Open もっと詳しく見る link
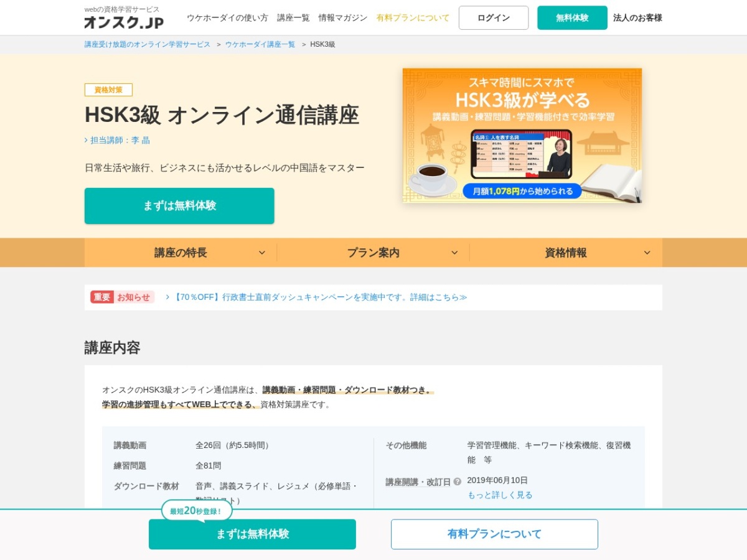This screenshot has height=560, width=747. (500, 495)
